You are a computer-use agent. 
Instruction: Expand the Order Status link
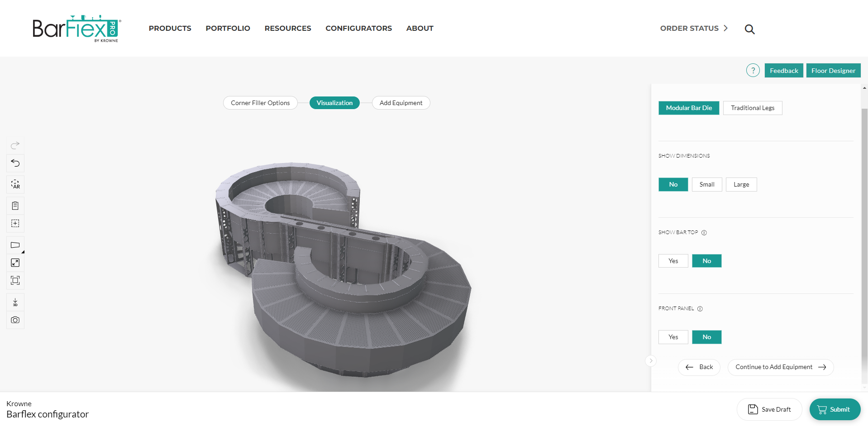[694, 29]
